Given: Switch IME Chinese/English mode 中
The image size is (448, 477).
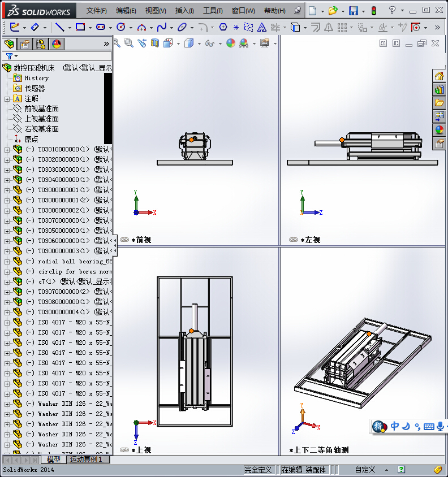Looking at the screenshot, I should [395, 426].
